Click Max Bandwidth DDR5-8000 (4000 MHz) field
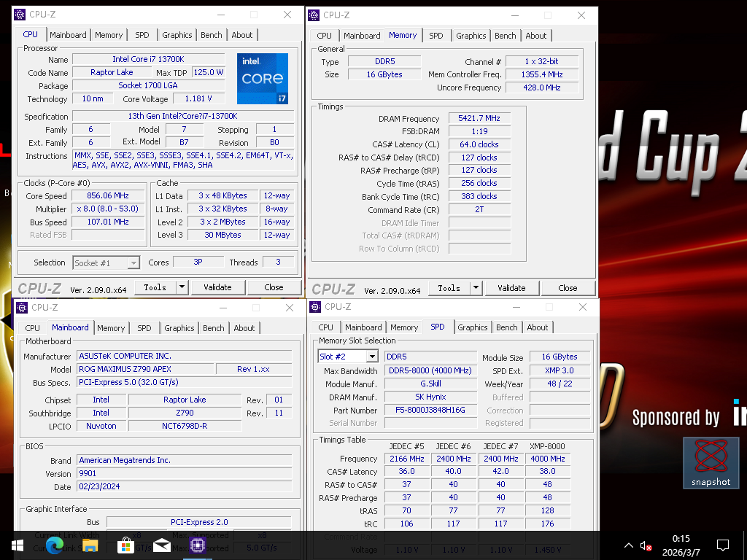 (430, 370)
